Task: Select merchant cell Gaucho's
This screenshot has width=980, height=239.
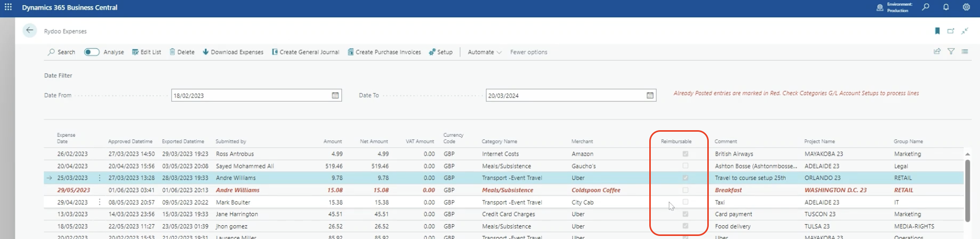Action: pos(584,166)
